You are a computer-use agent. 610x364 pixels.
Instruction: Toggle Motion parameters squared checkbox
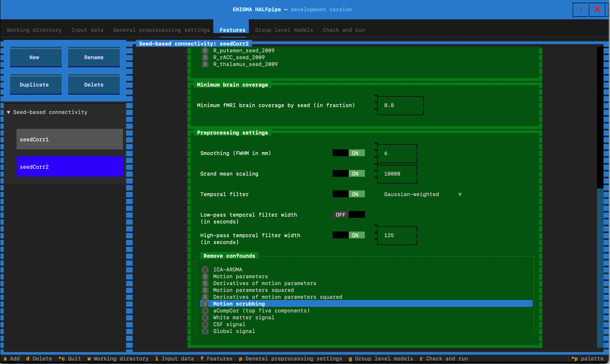[x=205, y=290]
